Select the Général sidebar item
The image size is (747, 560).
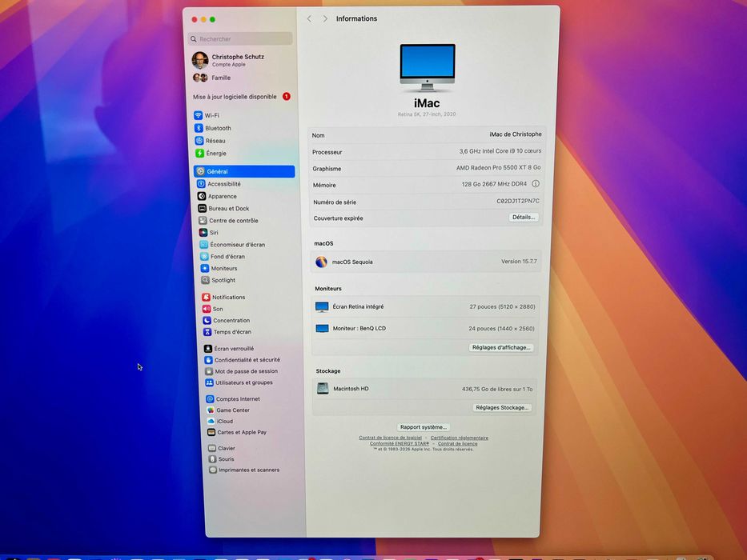(x=244, y=171)
